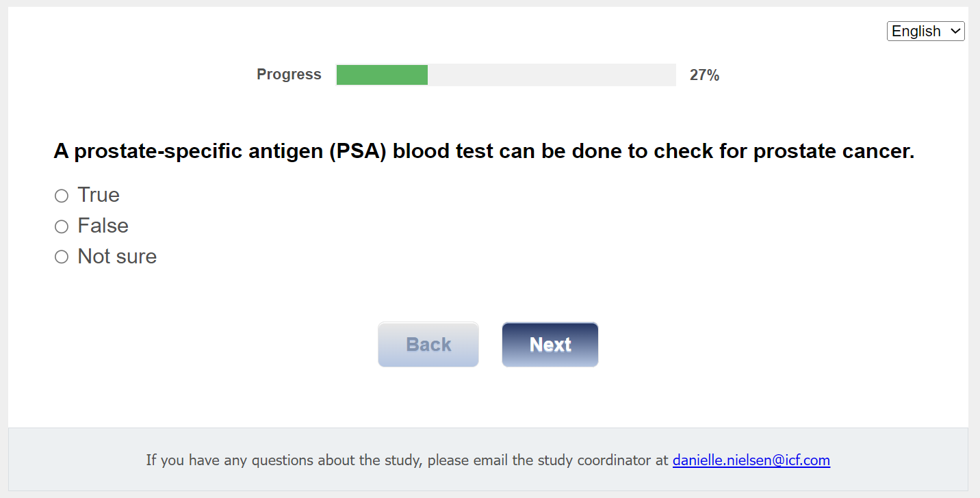Click the unfilled gray progress bar area

(x=551, y=75)
